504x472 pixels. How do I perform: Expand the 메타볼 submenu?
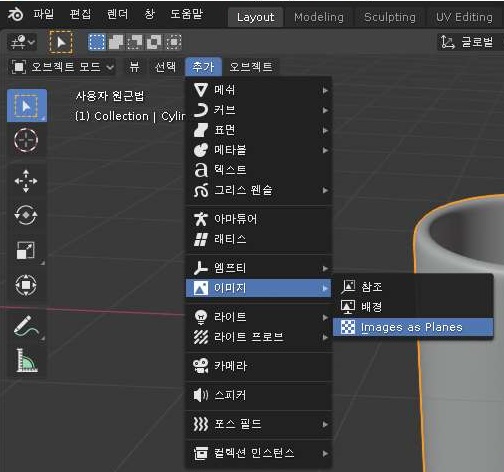(x=259, y=150)
